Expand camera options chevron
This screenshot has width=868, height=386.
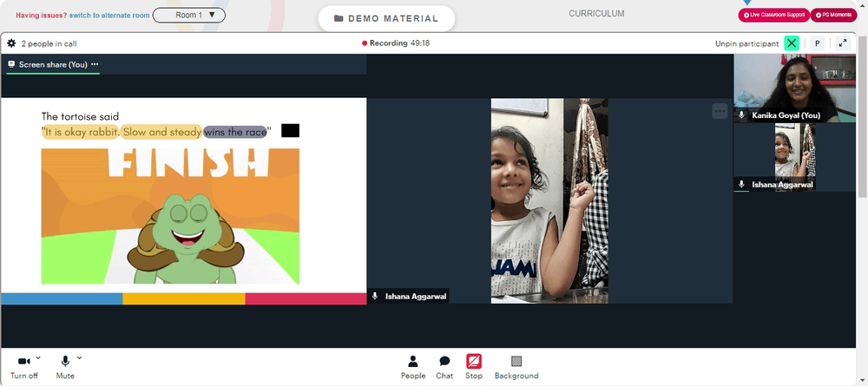pyautogui.click(x=38, y=357)
